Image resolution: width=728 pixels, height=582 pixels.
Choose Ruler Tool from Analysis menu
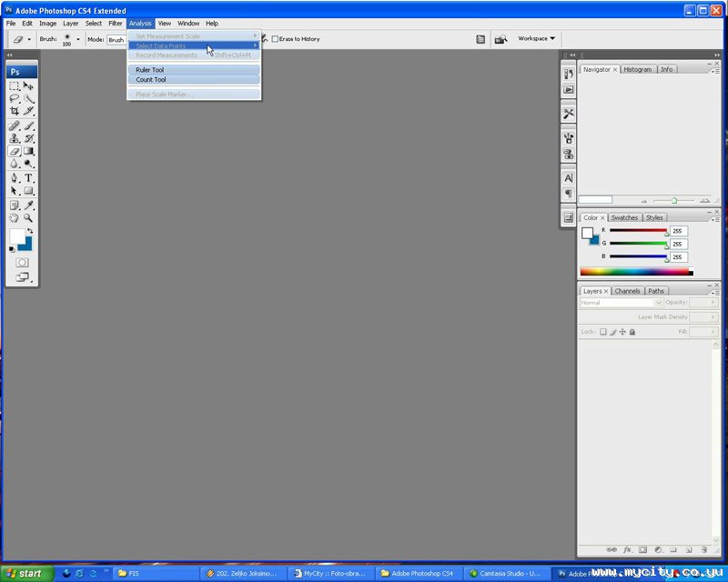(194, 70)
